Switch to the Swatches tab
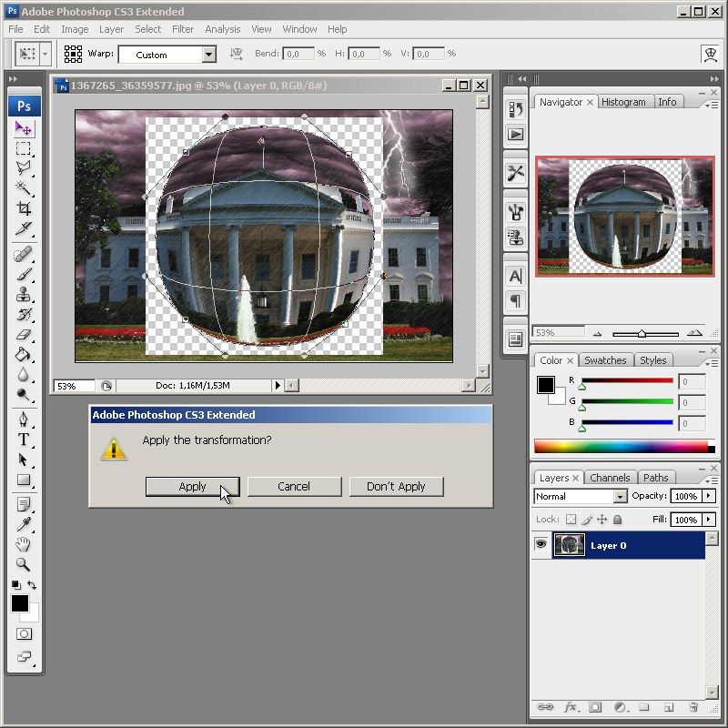 [x=605, y=360]
